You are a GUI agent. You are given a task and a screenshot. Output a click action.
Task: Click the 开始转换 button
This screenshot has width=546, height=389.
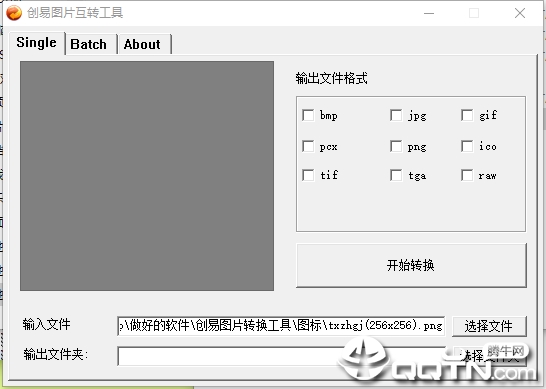tap(411, 265)
